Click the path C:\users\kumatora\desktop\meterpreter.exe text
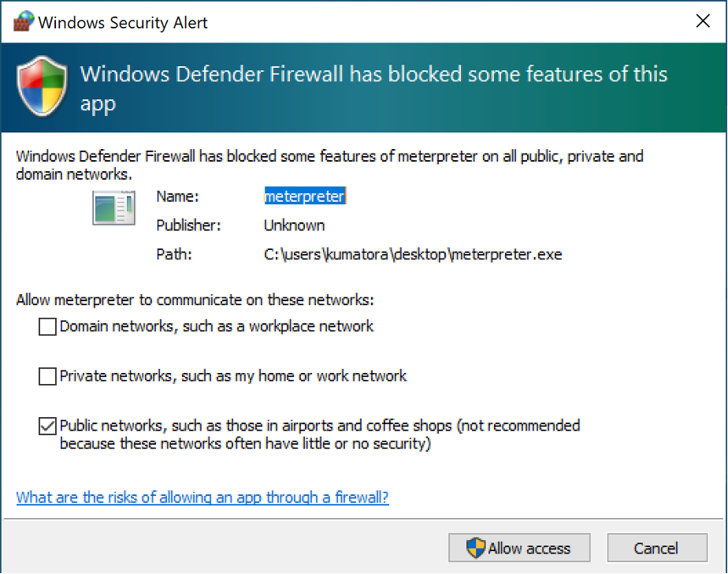The image size is (728, 574). click(413, 255)
